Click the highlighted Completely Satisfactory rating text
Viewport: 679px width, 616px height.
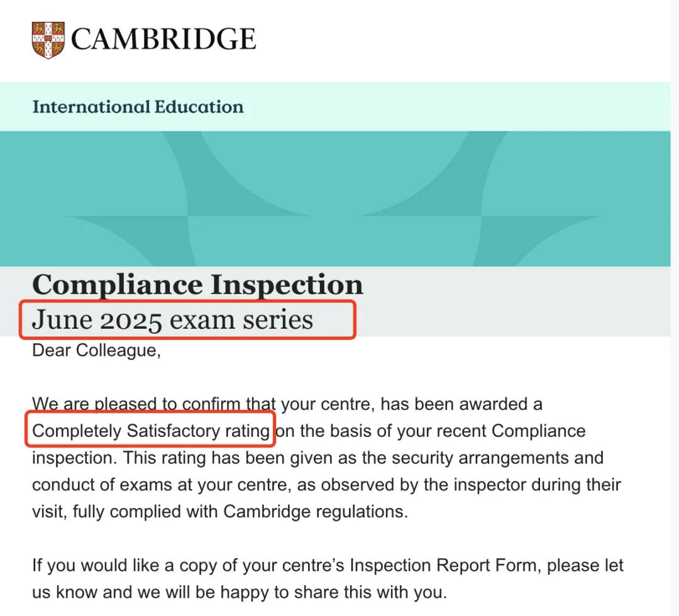tap(151, 431)
